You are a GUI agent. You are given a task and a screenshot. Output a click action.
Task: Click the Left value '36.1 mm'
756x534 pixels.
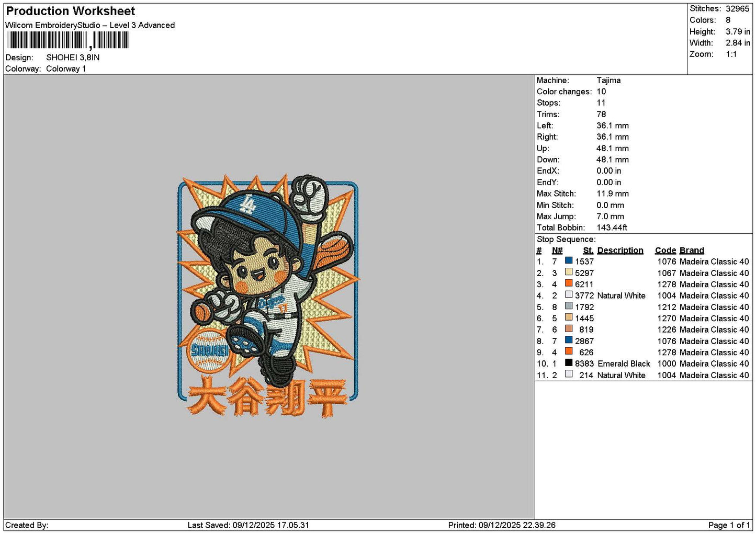tap(613, 126)
